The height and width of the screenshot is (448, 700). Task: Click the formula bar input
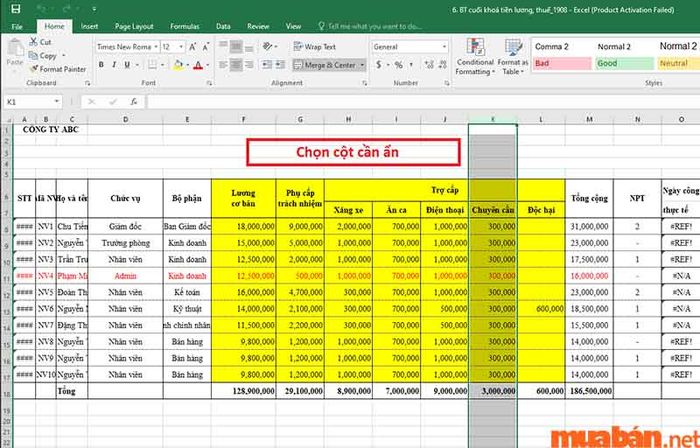423,102
